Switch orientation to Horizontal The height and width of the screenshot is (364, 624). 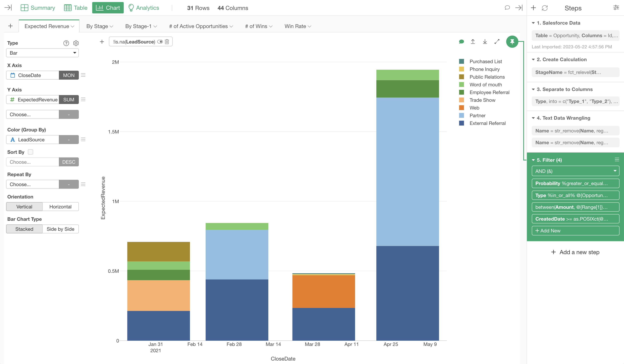pyautogui.click(x=60, y=207)
